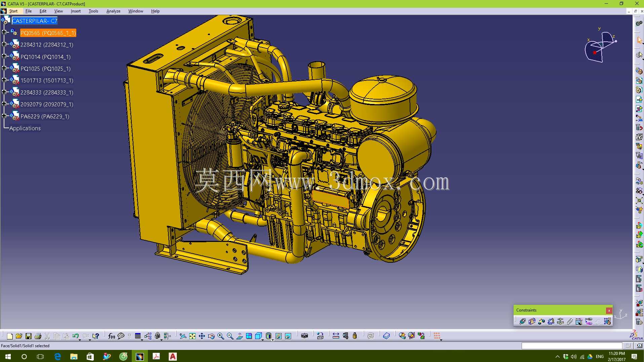Select the Applications tree node
Image resolution: width=644 pixels, height=362 pixels.
[x=25, y=128]
